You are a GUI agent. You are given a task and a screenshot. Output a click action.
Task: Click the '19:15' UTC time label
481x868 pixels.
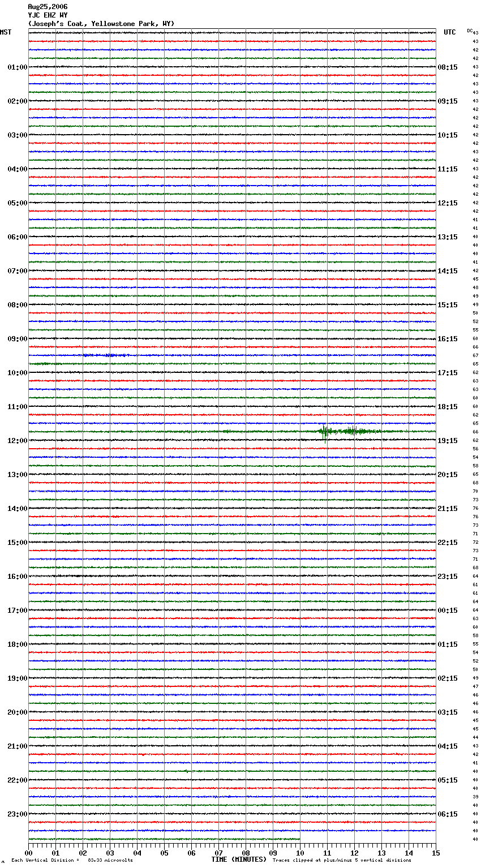(x=448, y=441)
